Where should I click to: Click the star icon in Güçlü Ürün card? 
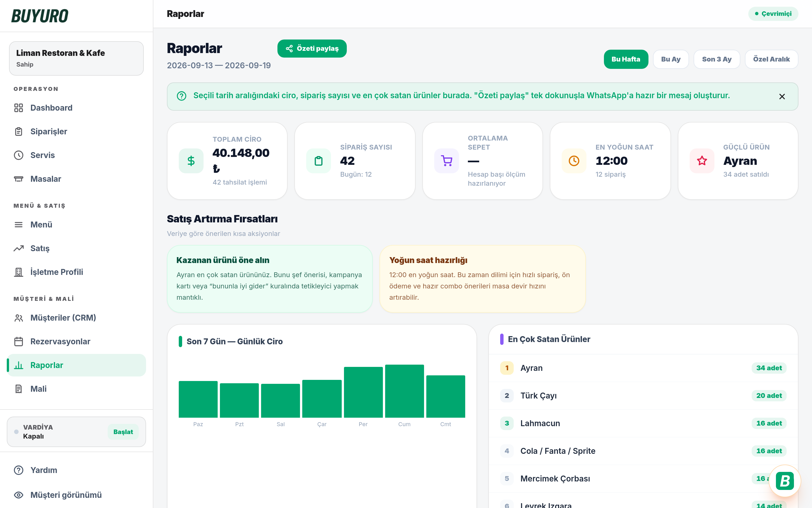click(701, 161)
